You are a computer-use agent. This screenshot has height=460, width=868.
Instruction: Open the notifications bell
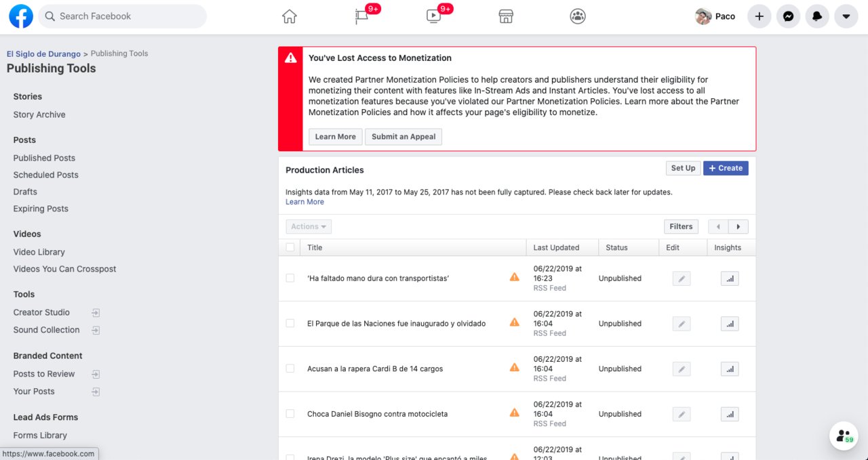817,16
